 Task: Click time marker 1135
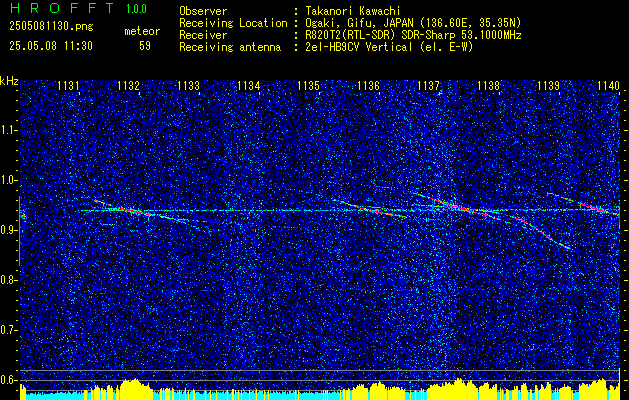point(308,85)
